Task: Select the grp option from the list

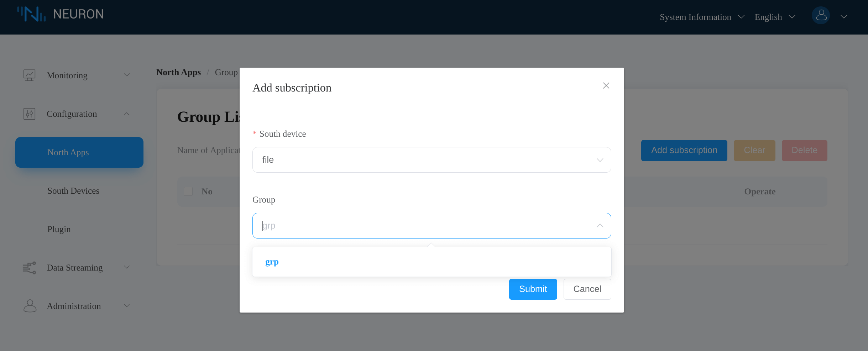Action: point(272,262)
